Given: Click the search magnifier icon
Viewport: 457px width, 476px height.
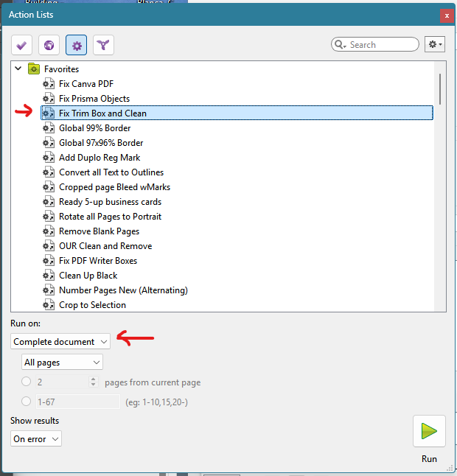Looking at the screenshot, I should coord(340,45).
